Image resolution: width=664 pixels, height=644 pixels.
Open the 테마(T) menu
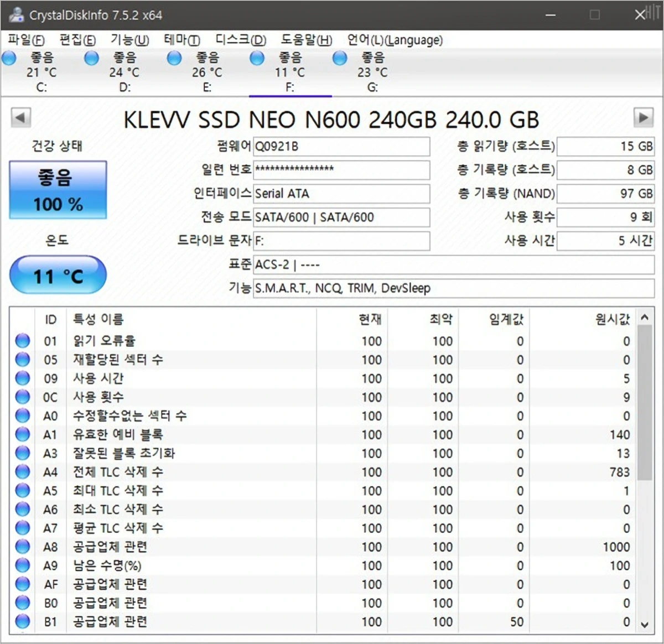(x=181, y=40)
